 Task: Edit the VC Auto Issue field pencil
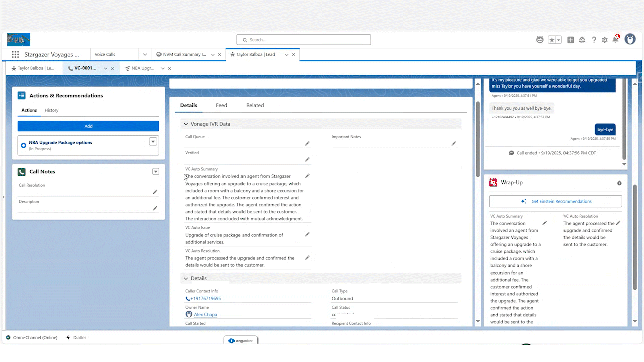307,234
